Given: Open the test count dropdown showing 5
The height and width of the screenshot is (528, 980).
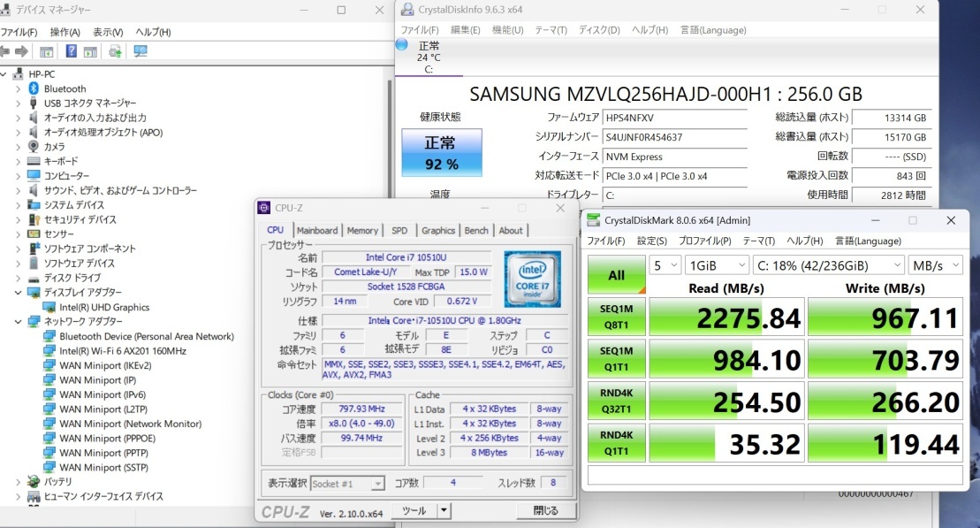Looking at the screenshot, I should click(665, 266).
